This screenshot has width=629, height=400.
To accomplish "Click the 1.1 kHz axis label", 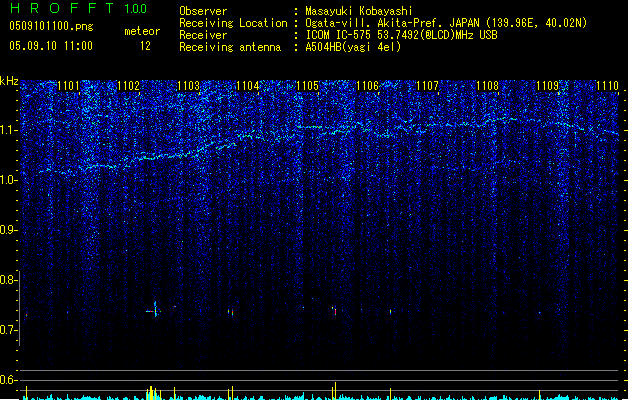I will [9, 130].
